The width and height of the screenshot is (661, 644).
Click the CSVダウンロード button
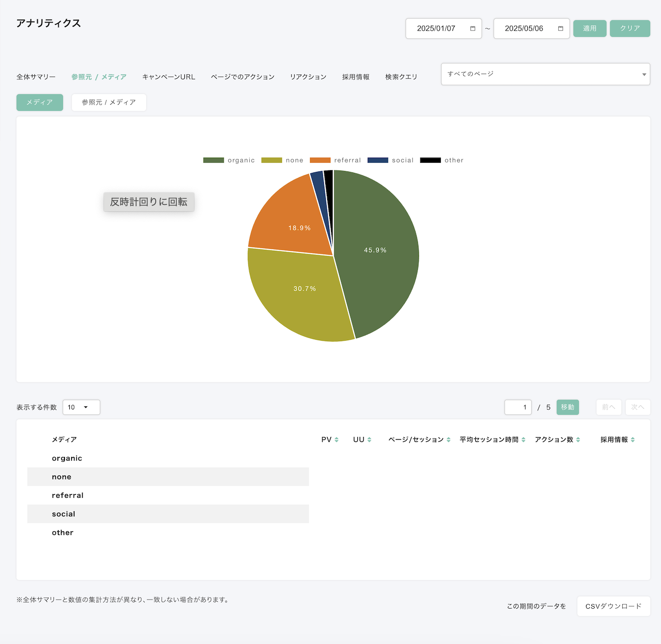coord(614,606)
